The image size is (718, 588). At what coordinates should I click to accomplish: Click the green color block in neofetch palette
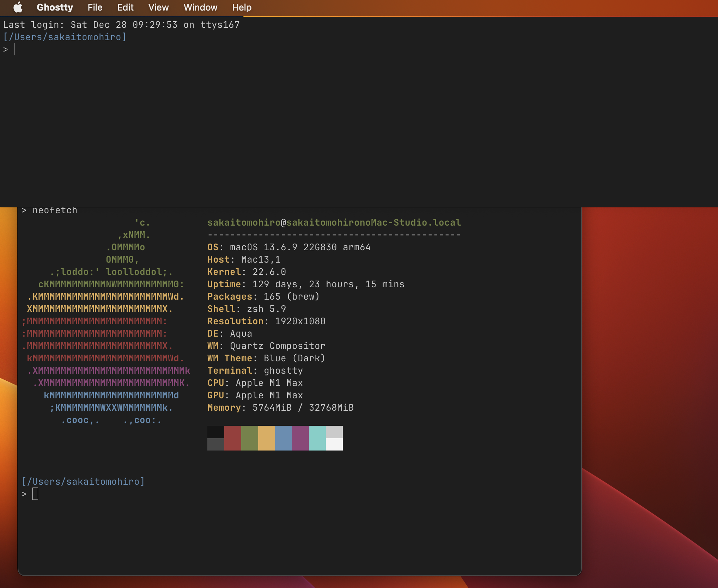pos(249,438)
